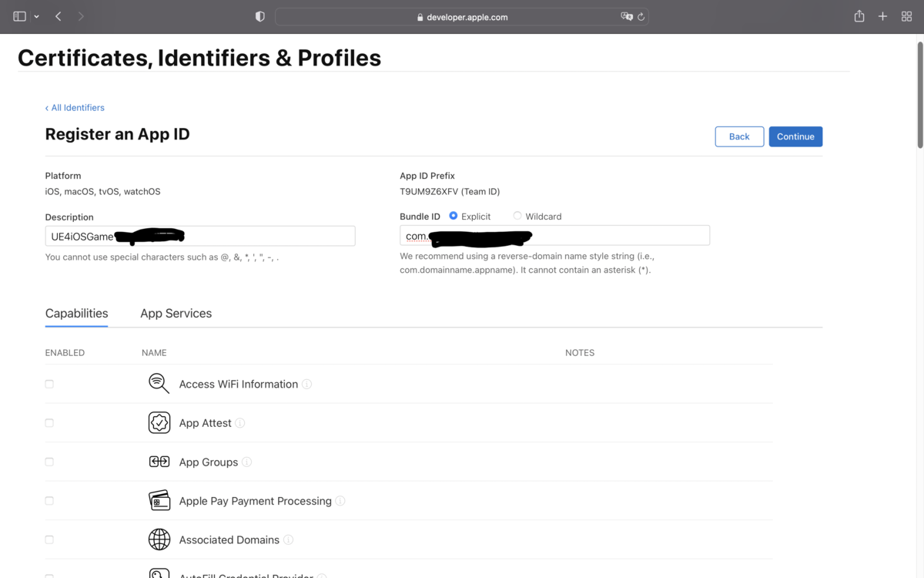The image size is (924, 578).
Task: Show the tab overview grid icon
Action: pos(906,16)
